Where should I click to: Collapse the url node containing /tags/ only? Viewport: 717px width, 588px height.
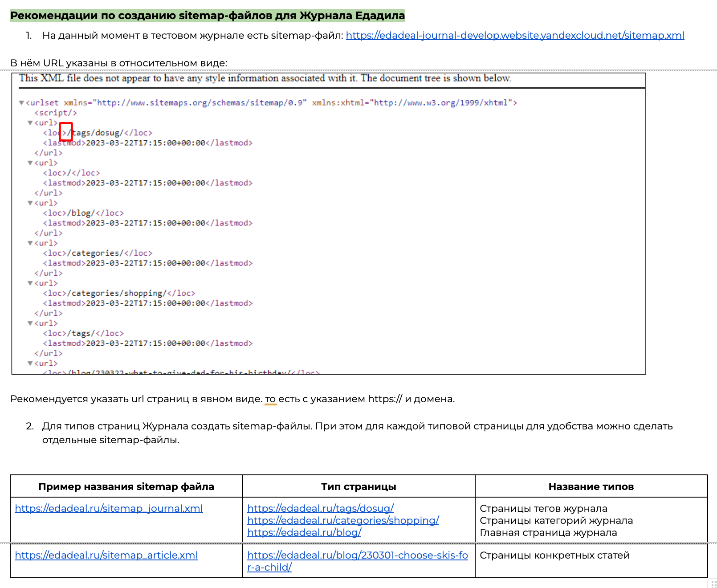(30, 323)
